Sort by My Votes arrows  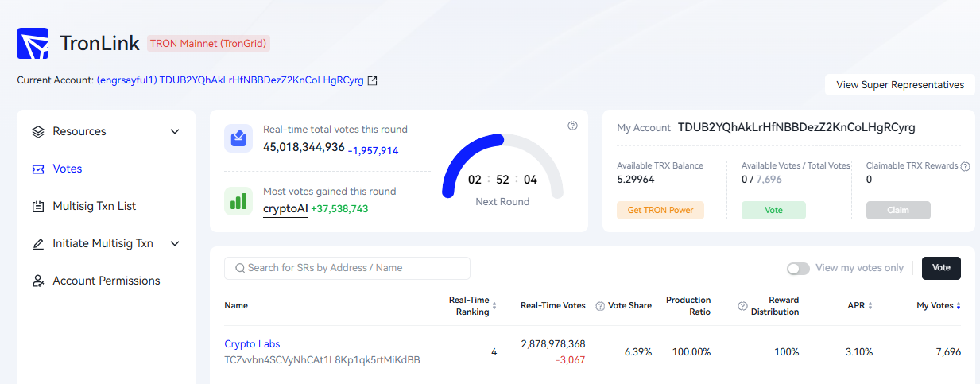959,306
